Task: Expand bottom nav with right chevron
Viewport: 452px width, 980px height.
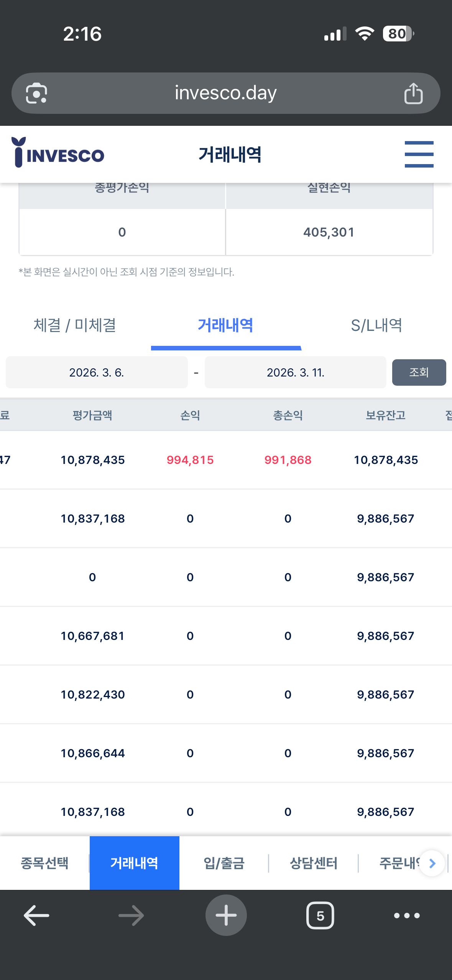Action: pyautogui.click(x=432, y=863)
